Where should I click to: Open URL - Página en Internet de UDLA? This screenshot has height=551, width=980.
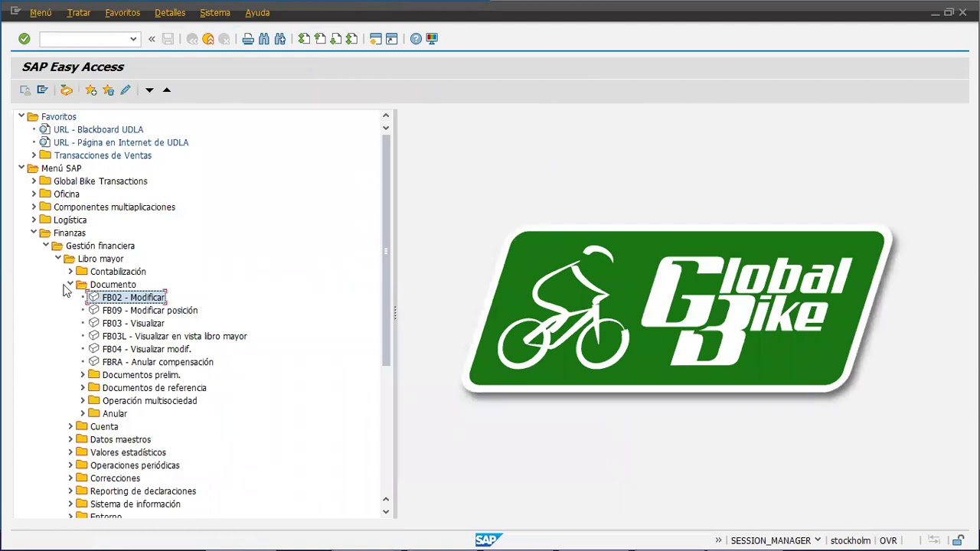pyautogui.click(x=121, y=142)
